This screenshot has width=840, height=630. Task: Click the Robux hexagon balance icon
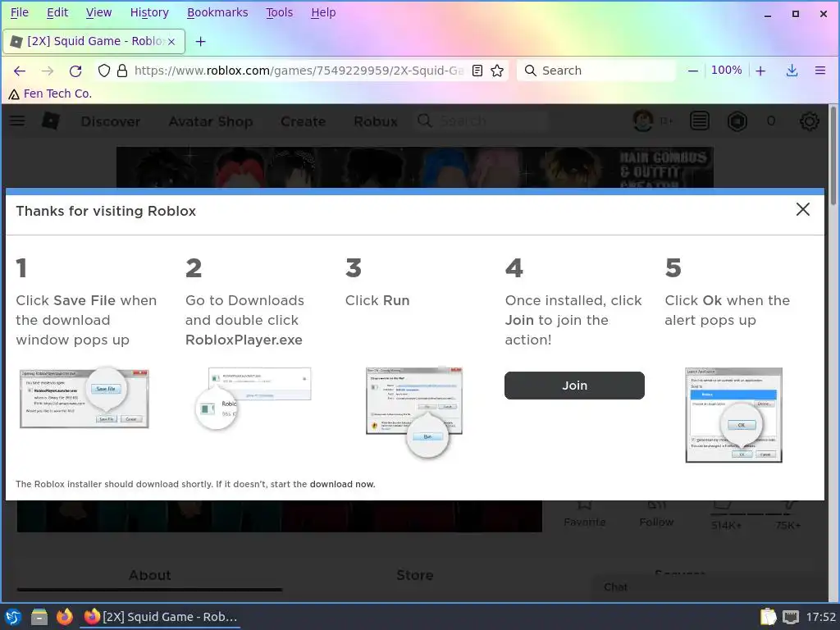pos(737,121)
